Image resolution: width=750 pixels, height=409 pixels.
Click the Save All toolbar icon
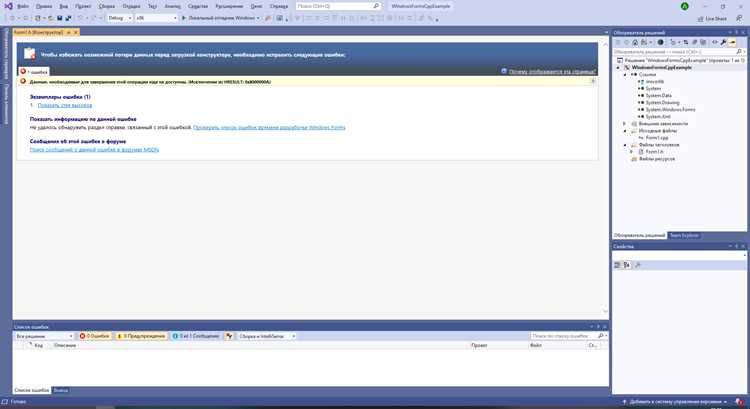tap(68, 18)
